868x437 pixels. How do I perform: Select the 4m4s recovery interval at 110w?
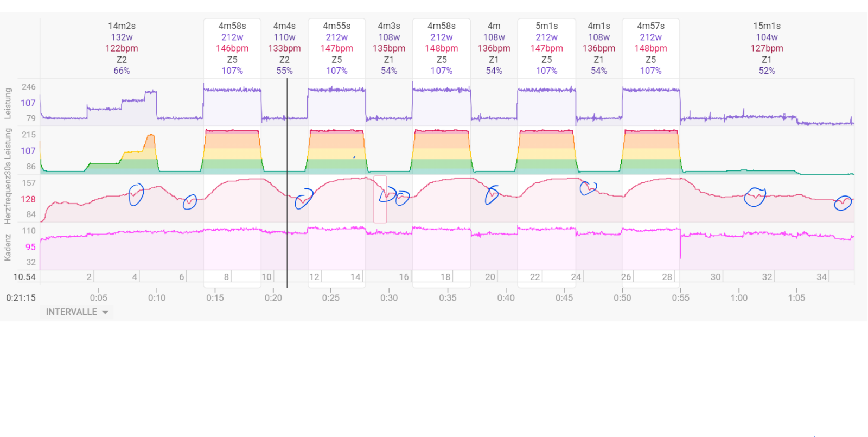284,48
